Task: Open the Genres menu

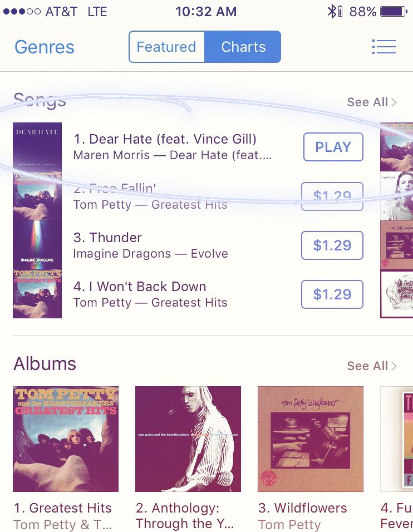Action: click(45, 47)
